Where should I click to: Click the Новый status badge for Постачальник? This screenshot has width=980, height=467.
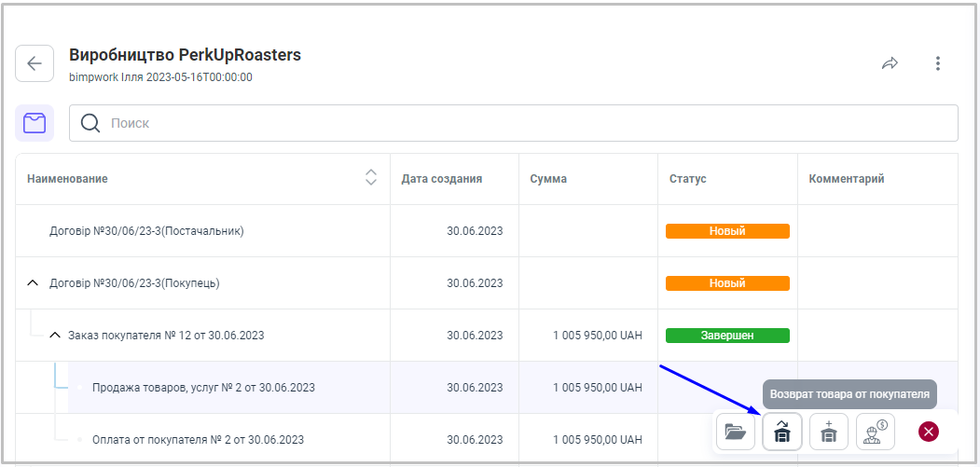coord(727,231)
